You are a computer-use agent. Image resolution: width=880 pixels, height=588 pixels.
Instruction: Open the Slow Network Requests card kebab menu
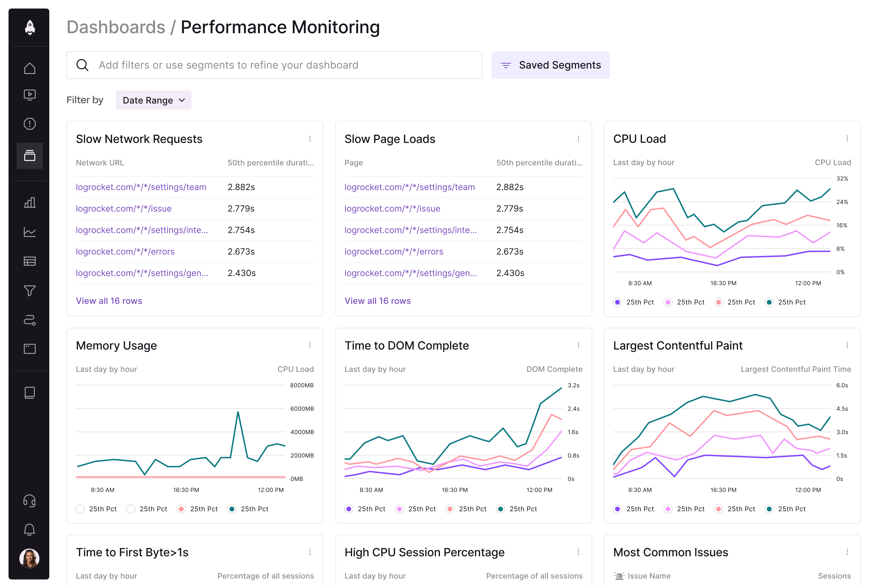pyautogui.click(x=310, y=139)
